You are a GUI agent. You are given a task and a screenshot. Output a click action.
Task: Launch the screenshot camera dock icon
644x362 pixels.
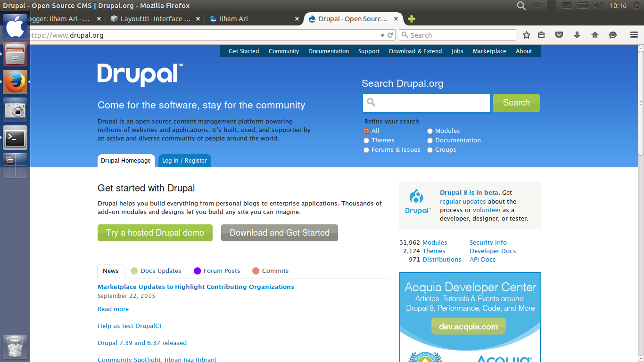point(15,110)
